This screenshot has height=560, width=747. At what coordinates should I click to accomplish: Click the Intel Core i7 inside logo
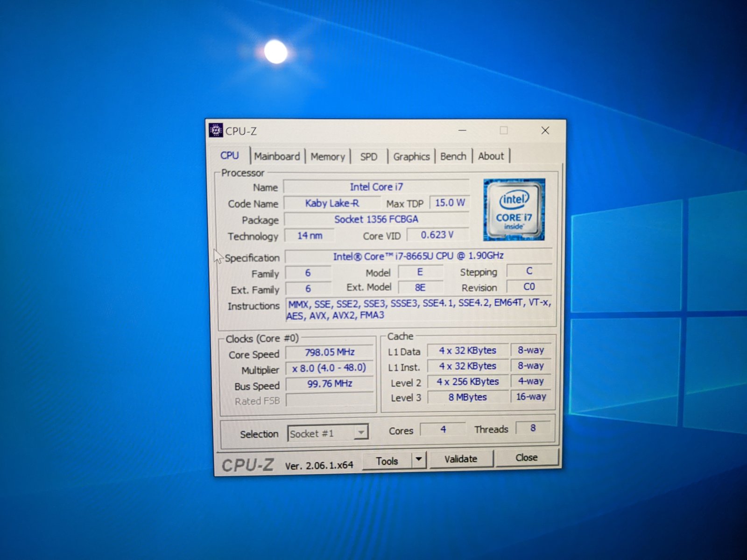tap(514, 210)
